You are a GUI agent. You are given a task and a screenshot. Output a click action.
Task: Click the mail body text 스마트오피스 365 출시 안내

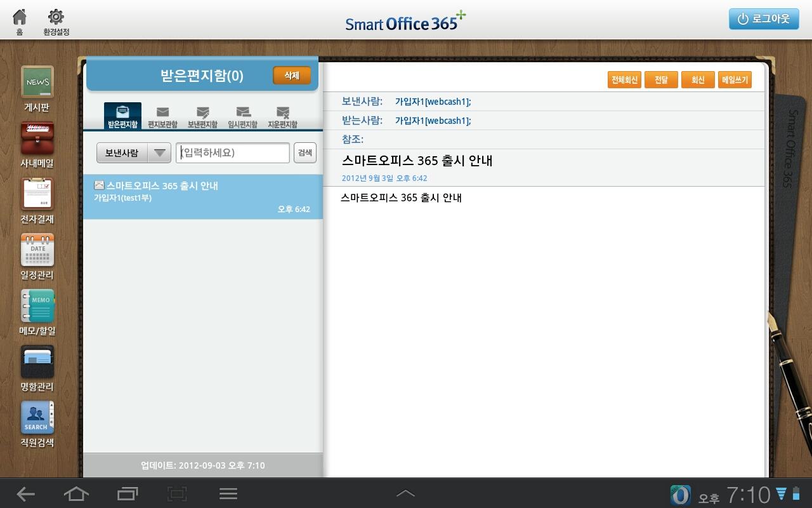[401, 197]
